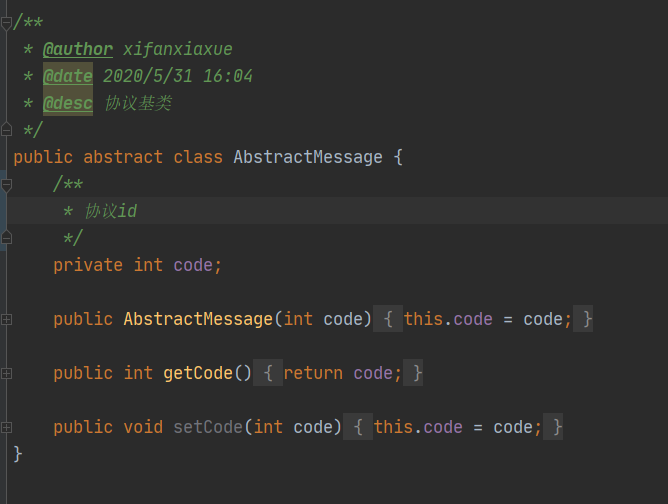This screenshot has height=504, width=668.
Task: Click folded closing brace of getCode body
Action: (x=417, y=373)
